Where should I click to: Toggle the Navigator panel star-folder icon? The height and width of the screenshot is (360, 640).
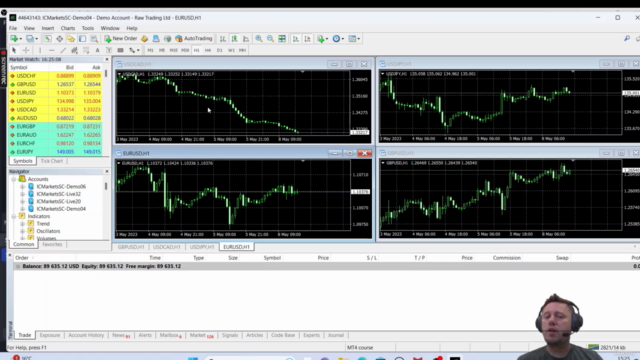[x=71, y=39]
